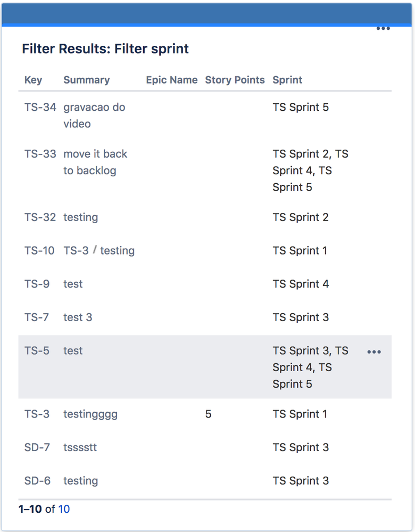Click the Key column header
The height and width of the screenshot is (532, 415).
pyautogui.click(x=33, y=80)
